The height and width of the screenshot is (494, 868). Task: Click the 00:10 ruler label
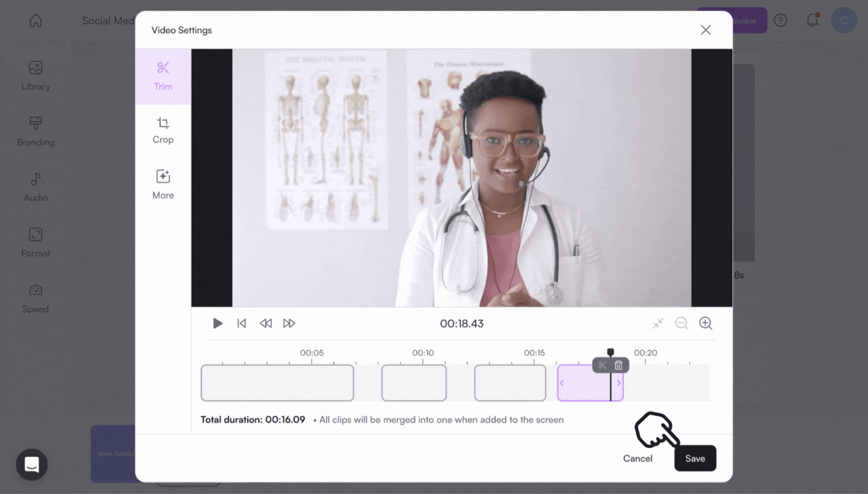click(423, 352)
